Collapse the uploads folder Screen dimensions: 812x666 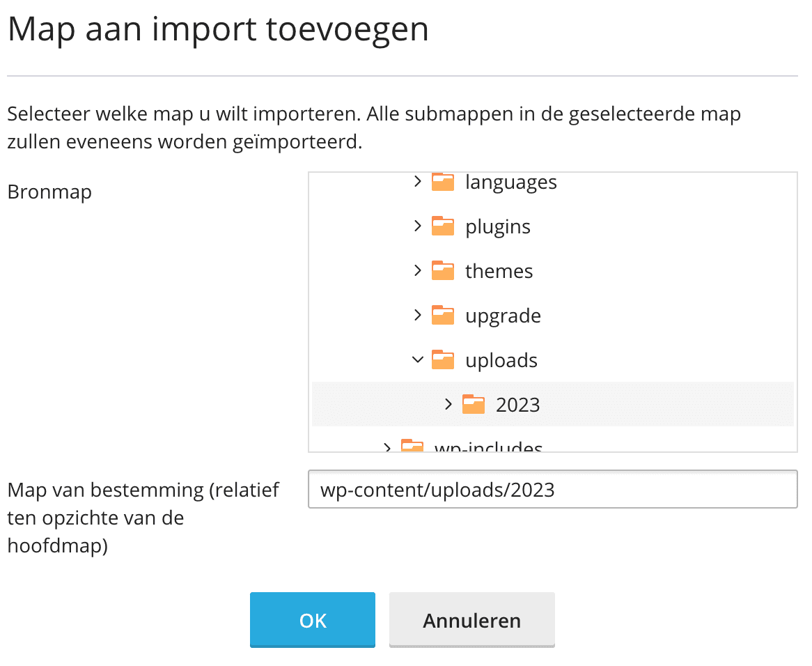[417, 360]
